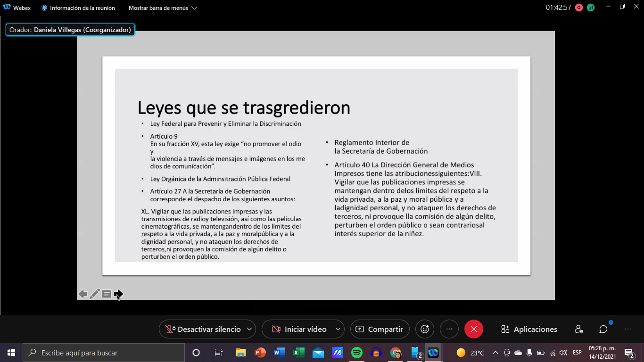
Task: Open the green network quality indicator
Action: [x=591, y=8]
